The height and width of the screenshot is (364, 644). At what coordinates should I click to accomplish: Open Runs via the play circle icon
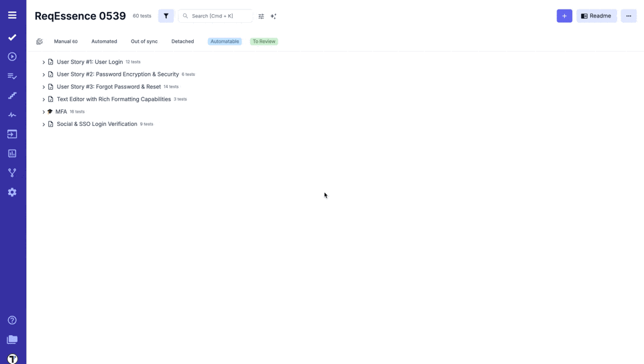(x=12, y=57)
